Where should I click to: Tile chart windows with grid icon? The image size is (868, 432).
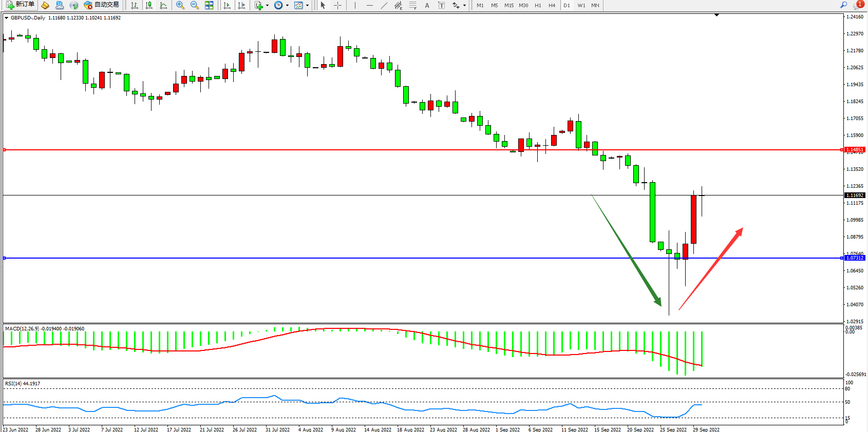tap(209, 5)
